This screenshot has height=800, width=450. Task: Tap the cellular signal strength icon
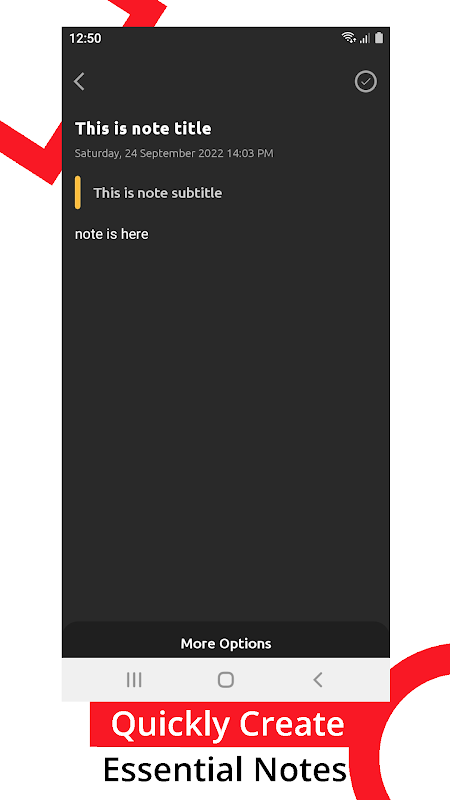(x=364, y=38)
